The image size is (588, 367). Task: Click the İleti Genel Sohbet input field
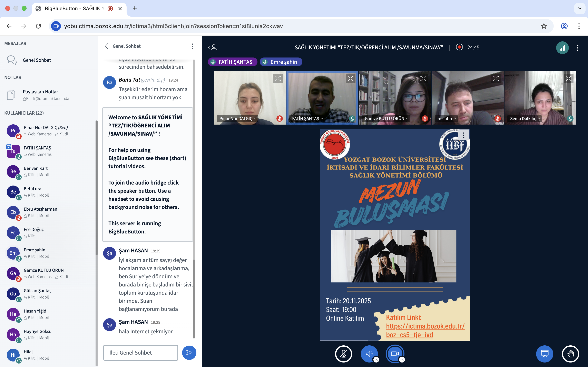point(141,353)
